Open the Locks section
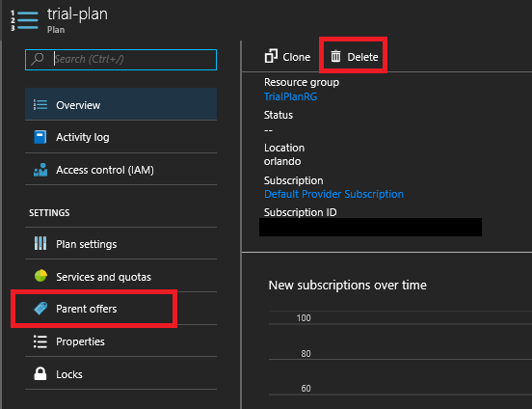Screen dimensions: 532x409 (x=120, y=373)
